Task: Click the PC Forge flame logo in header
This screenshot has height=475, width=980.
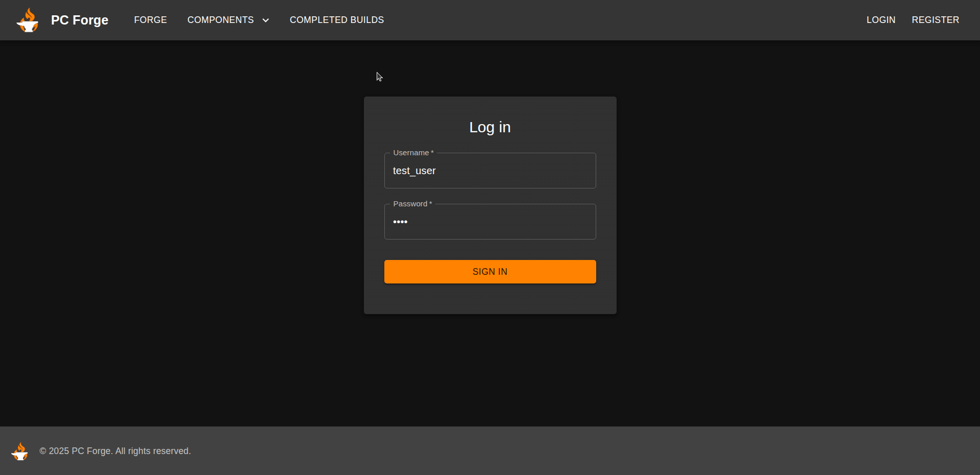Action: (28, 20)
